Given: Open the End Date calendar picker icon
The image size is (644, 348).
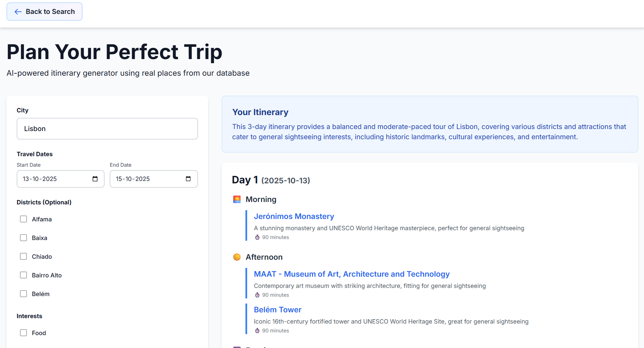Looking at the screenshot, I should (x=188, y=179).
